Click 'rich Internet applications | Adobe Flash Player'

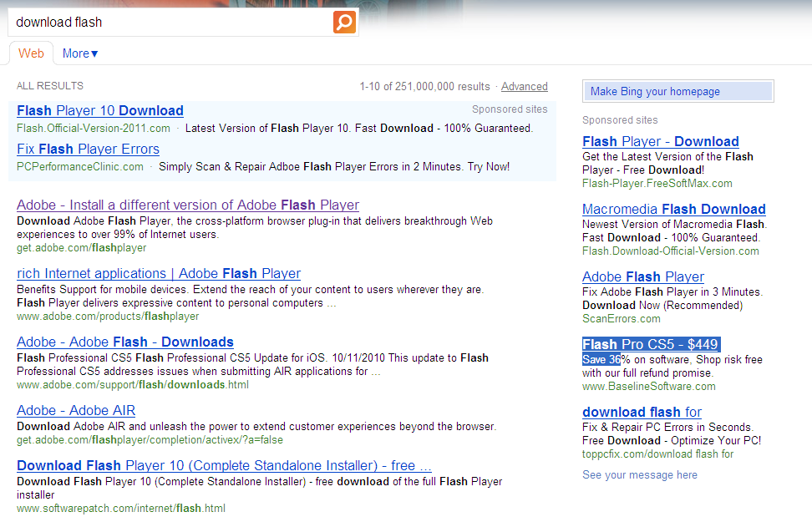pyautogui.click(x=159, y=273)
